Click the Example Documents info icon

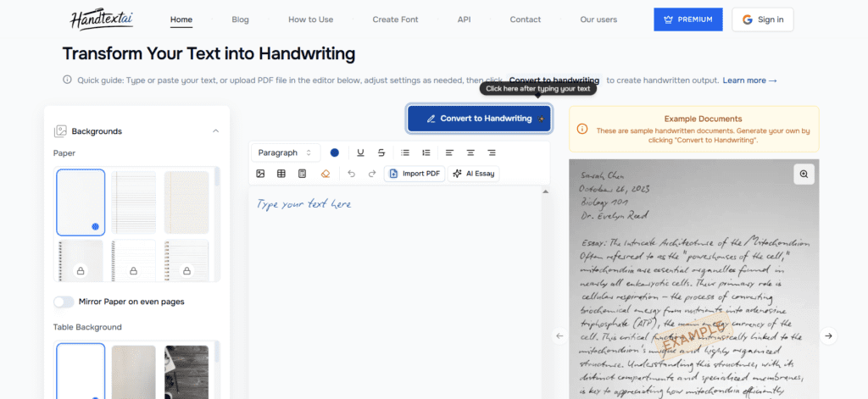(x=581, y=129)
